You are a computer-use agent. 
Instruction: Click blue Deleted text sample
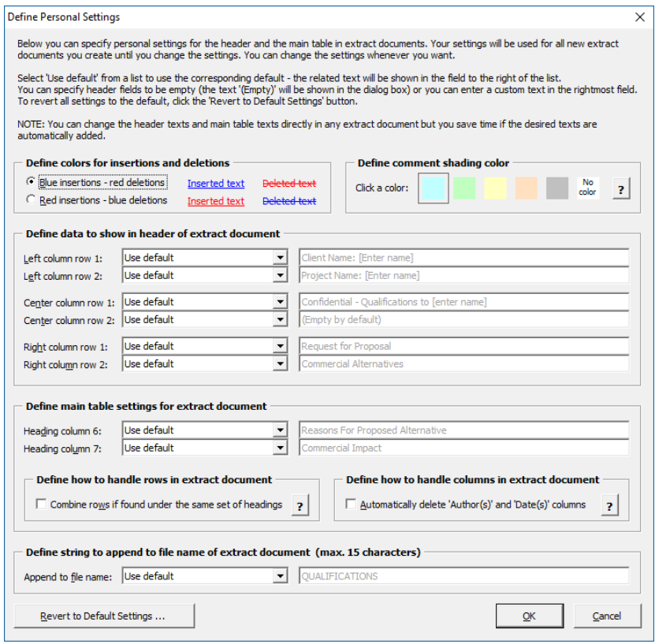[x=289, y=201]
